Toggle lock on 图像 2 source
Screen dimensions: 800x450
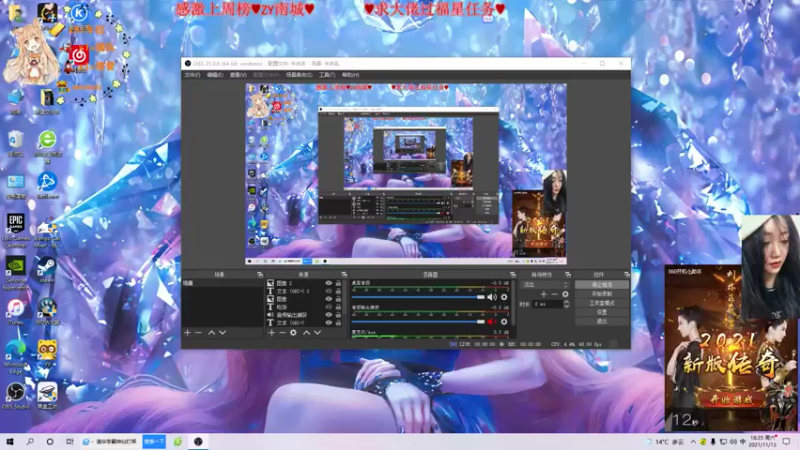pyautogui.click(x=338, y=283)
